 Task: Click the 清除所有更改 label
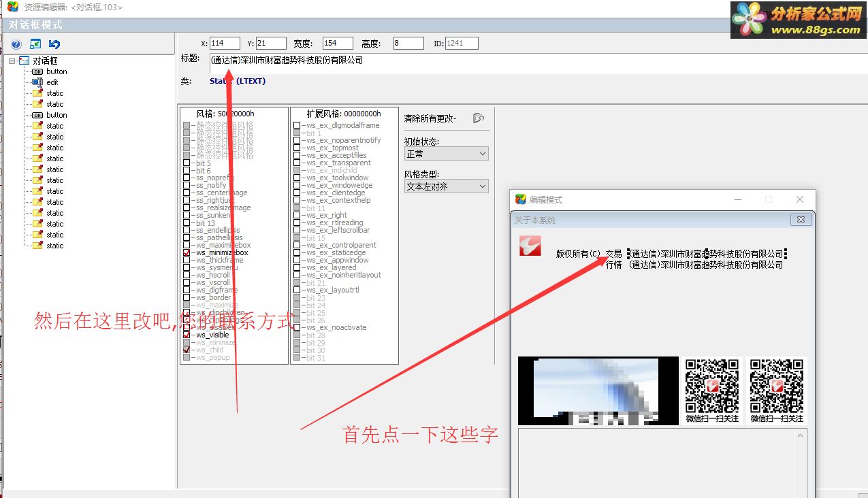(430, 118)
